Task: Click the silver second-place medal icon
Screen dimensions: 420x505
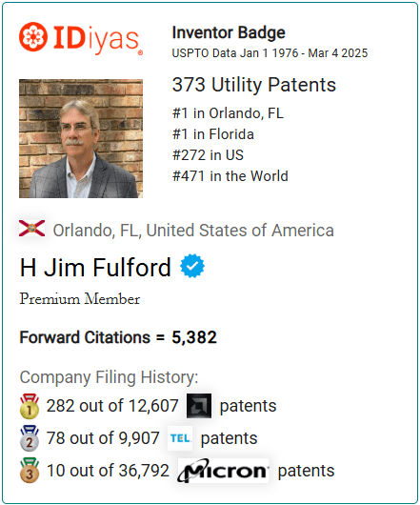Action: 30,438
